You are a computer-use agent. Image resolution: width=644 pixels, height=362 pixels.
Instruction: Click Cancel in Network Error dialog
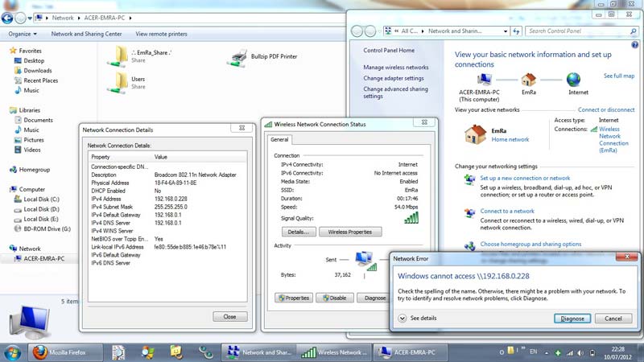pos(613,319)
